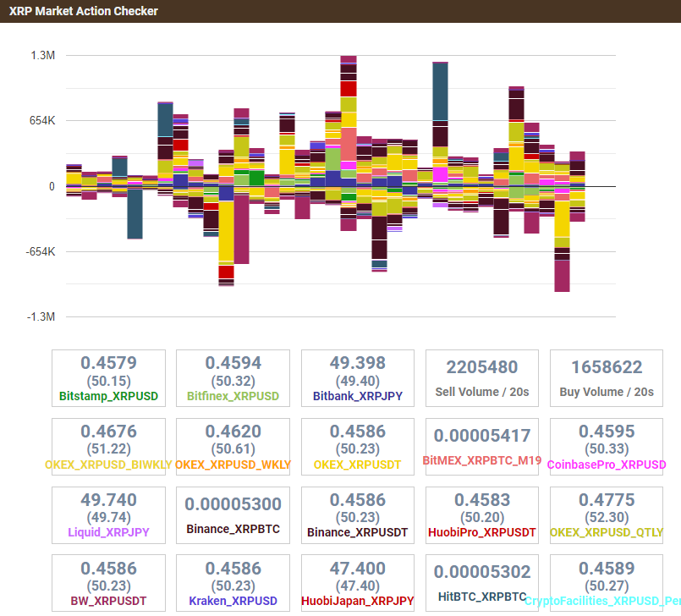Click the tallest chart bar reaching 1.3M
Image resolution: width=681 pixels, height=616 pixels.
tap(349, 121)
